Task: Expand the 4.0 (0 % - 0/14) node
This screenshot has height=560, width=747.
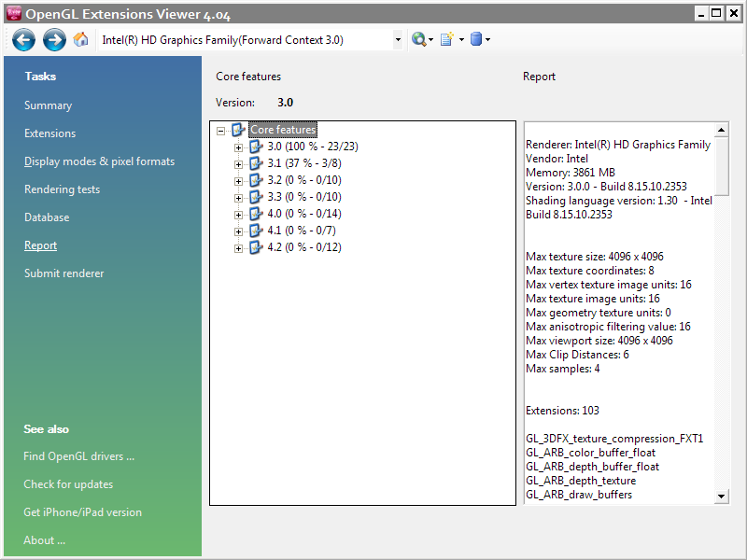Action: pyautogui.click(x=238, y=215)
